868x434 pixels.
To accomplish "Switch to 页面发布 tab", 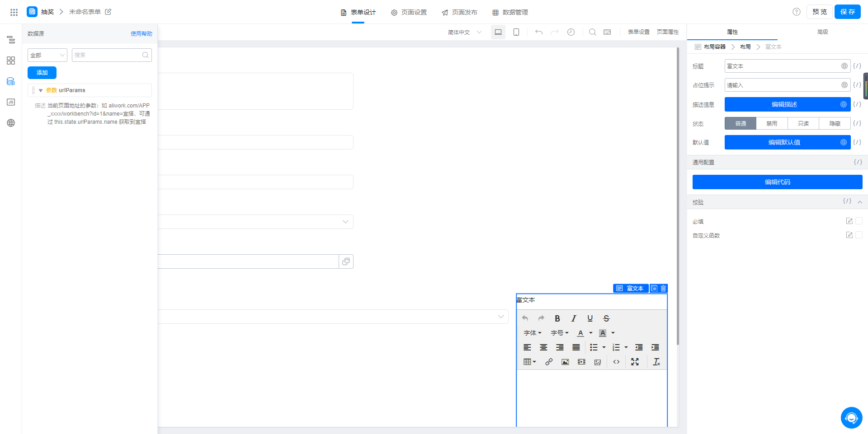I will (459, 12).
